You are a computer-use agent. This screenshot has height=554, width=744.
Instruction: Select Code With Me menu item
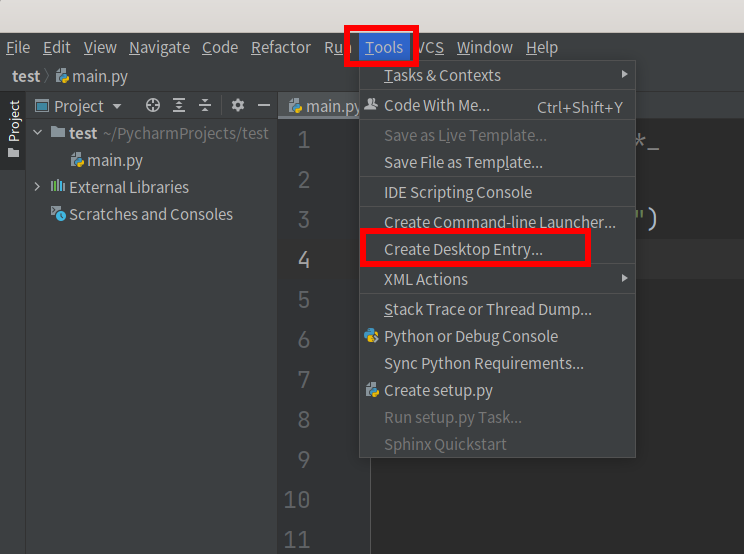point(497,106)
